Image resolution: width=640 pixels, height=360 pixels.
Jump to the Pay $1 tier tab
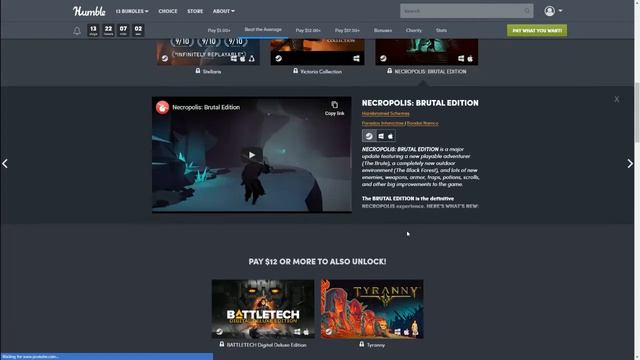(219, 31)
